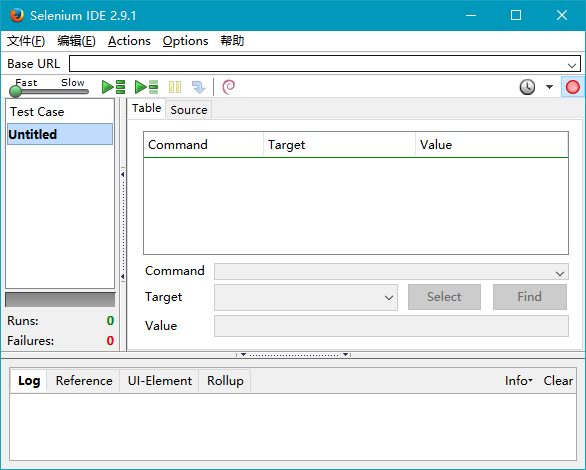Adjust the Fast/Slow speed slider

[49, 91]
